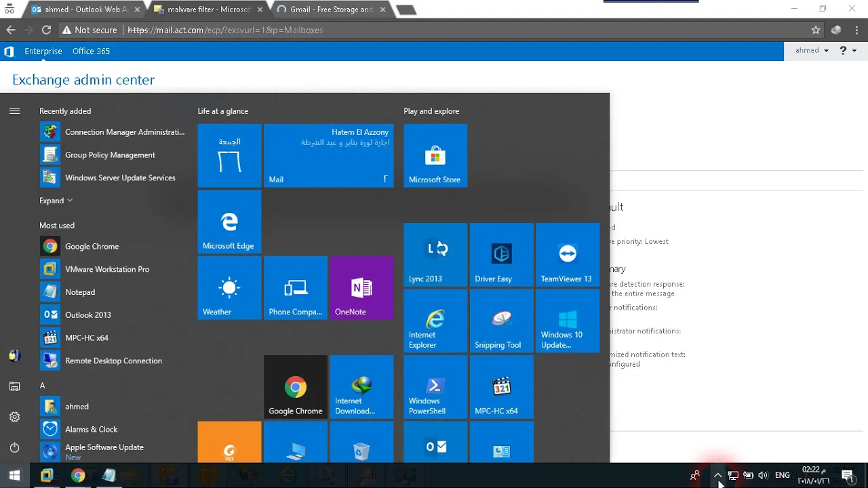Click the network icon in system tray
The height and width of the screenshot is (488, 868).
tap(733, 475)
